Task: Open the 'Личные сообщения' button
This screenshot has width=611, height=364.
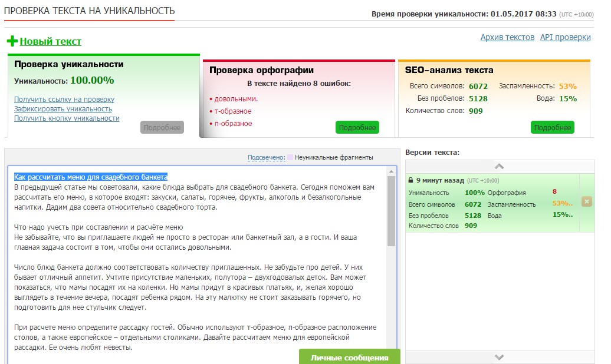Action: [x=350, y=358]
